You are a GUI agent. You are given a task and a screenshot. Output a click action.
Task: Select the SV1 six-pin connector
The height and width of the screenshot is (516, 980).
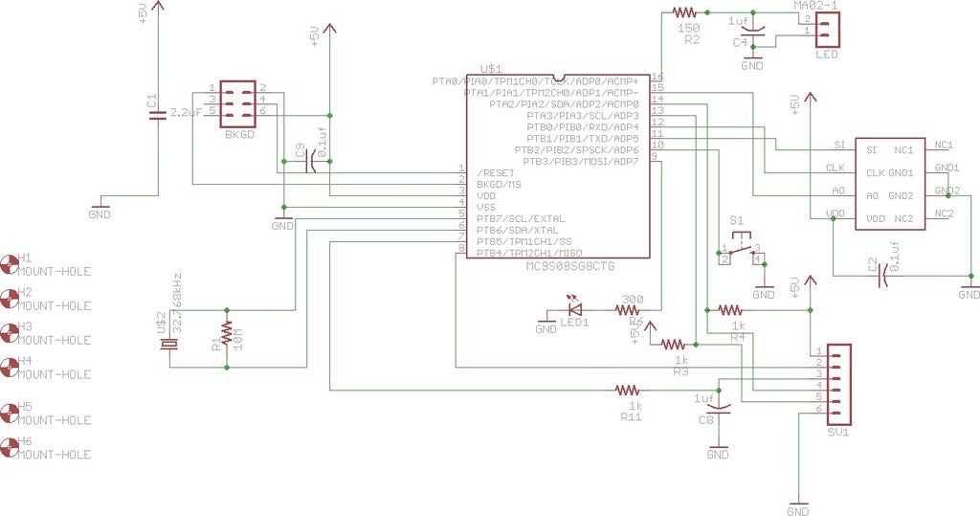pyautogui.click(x=838, y=385)
